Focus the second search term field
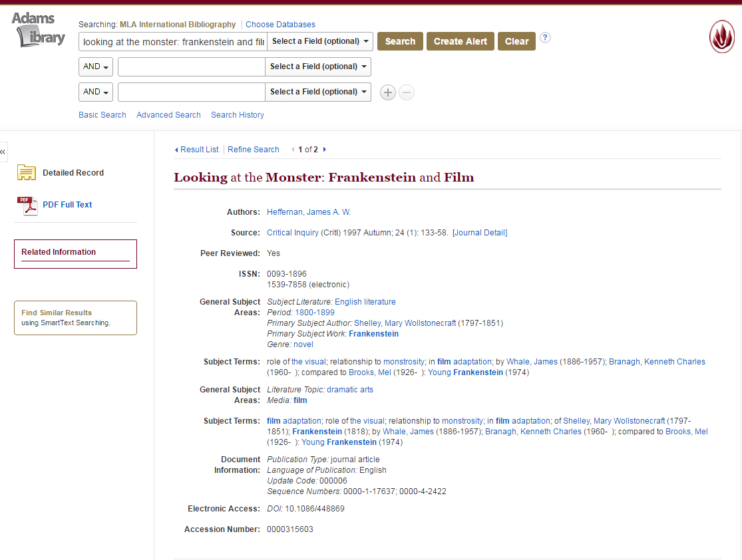Image resolution: width=742 pixels, height=560 pixels. (191, 67)
